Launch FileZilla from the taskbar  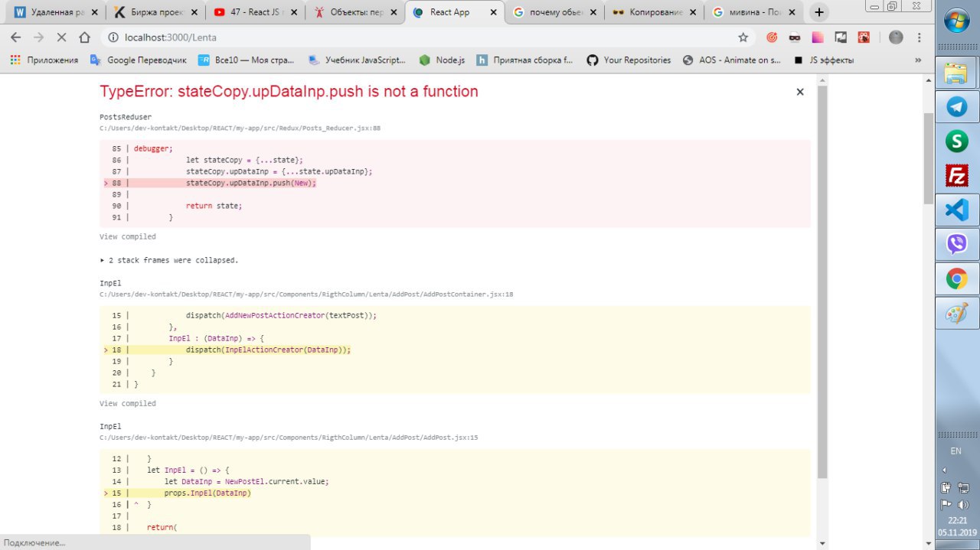tap(956, 175)
